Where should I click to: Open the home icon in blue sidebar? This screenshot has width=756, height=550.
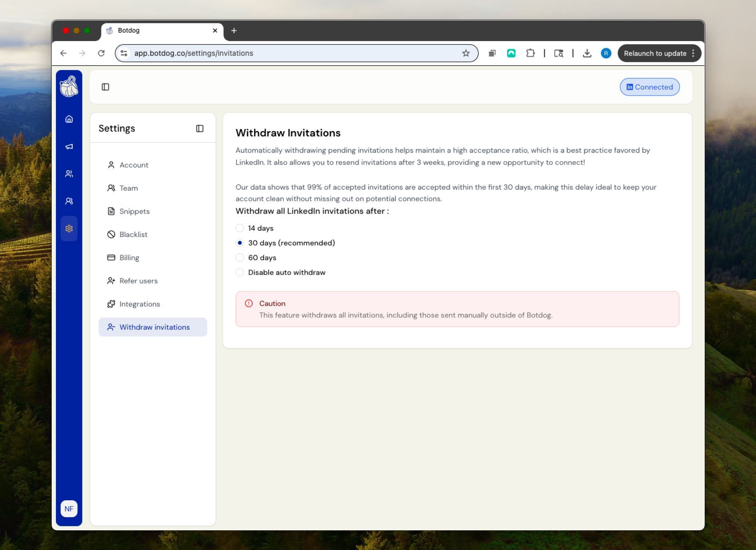pos(69,119)
